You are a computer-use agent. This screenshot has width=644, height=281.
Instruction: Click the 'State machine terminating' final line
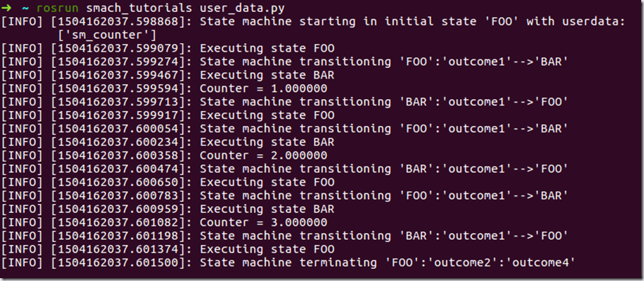287,263
